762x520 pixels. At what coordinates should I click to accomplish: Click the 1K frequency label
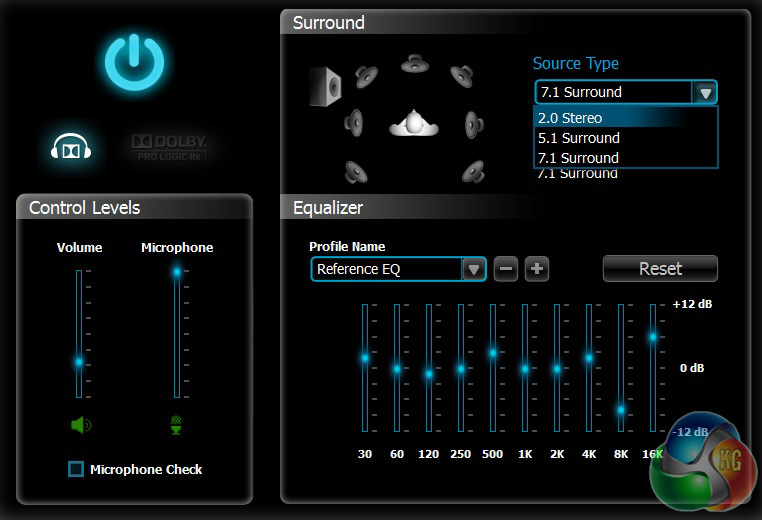pos(525,454)
